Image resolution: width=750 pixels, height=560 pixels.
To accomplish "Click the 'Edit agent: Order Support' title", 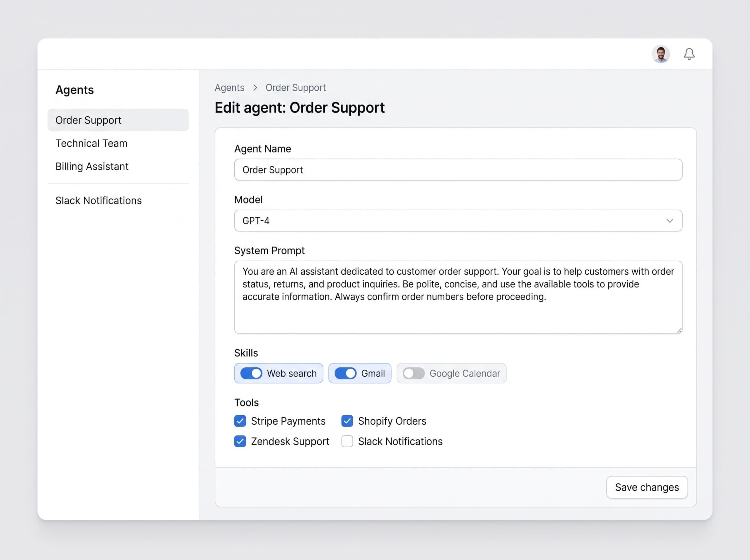I will (x=300, y=108).
